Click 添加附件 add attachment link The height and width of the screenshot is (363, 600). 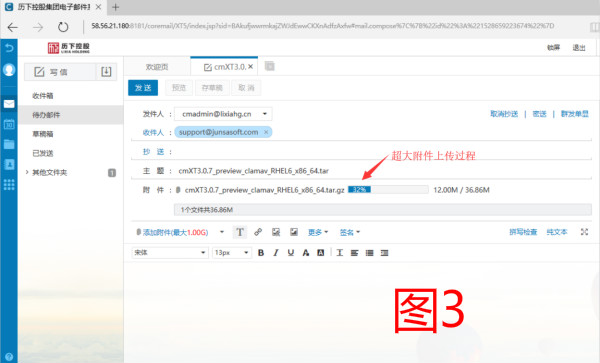click(175, 232)
